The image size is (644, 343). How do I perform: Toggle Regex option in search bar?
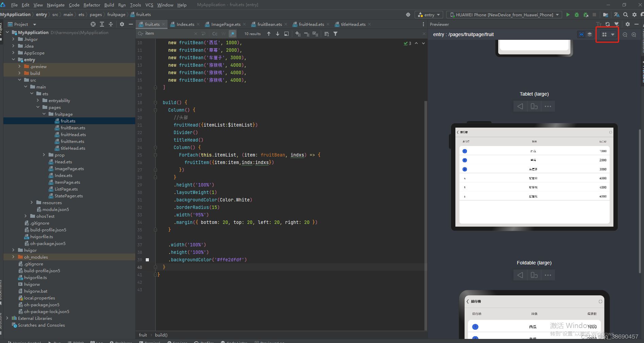click(232, 34)
